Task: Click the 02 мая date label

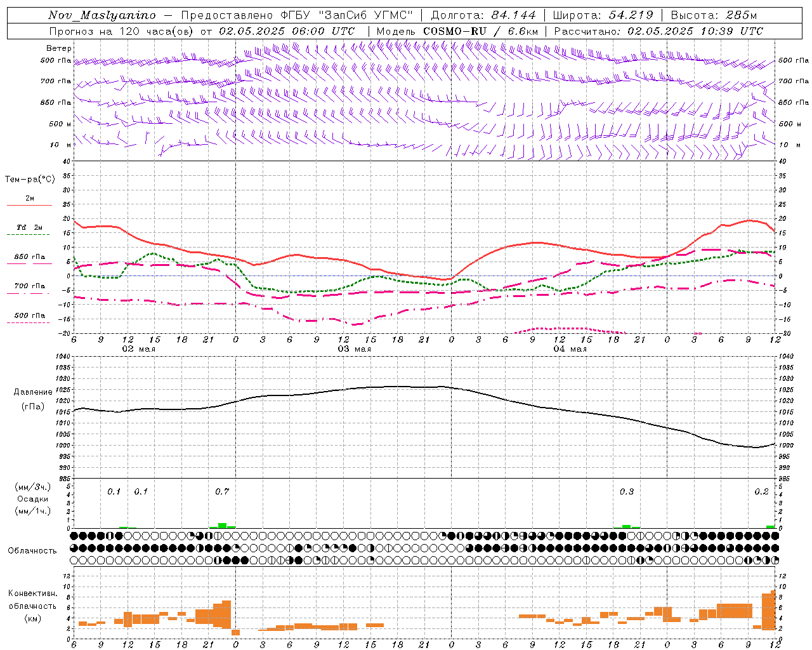Action: [138, 349]
